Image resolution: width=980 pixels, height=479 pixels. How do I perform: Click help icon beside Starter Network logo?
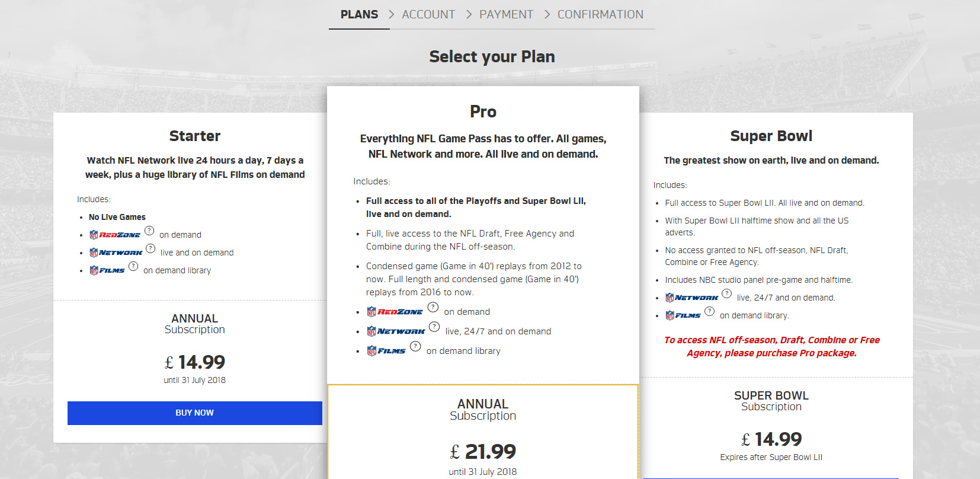150,248
